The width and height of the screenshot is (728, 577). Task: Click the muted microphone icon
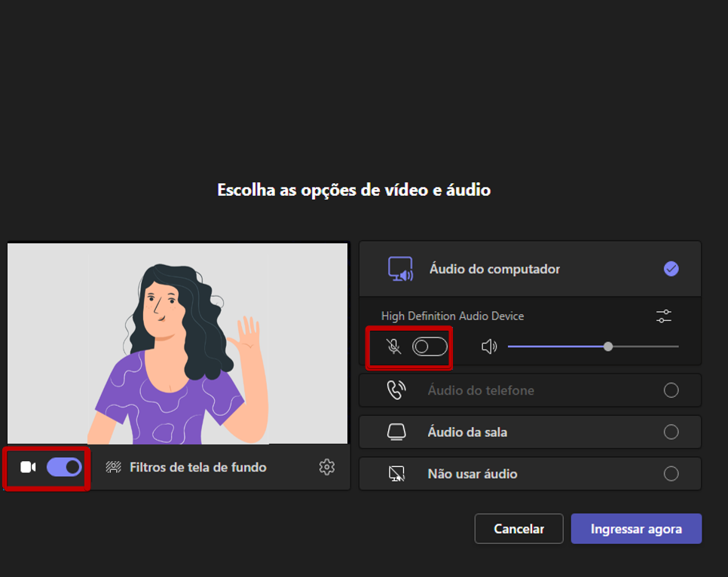tap(393, 347)
